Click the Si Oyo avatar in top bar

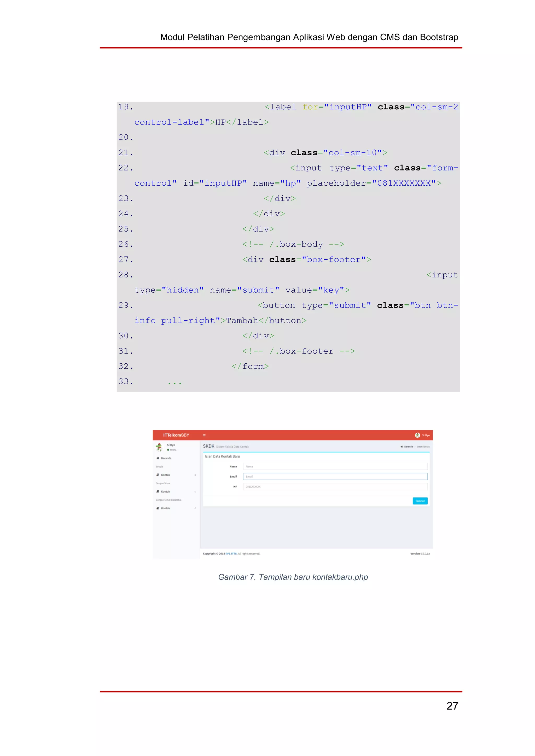(x=417, y=435)
